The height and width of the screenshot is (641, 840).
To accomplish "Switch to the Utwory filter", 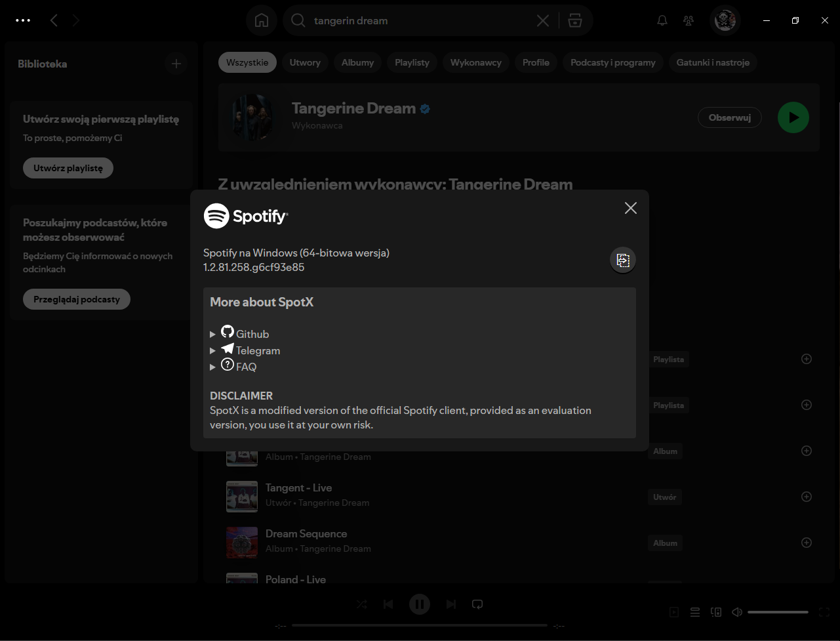I will [x=305, y=62].
